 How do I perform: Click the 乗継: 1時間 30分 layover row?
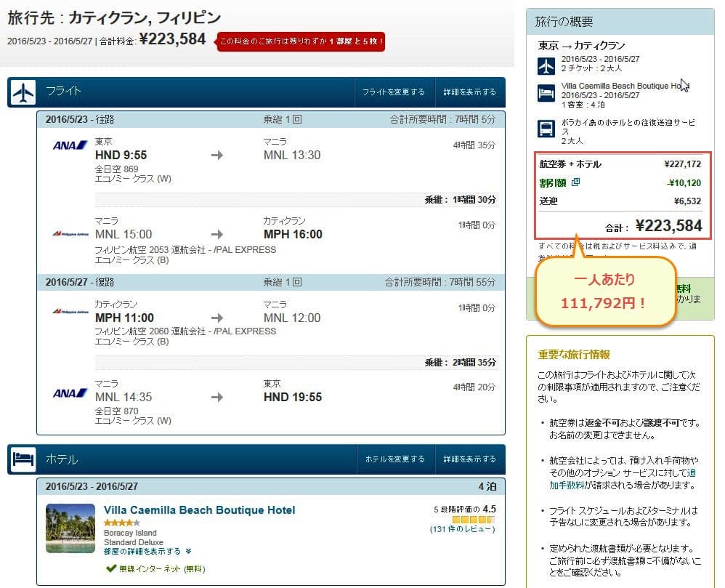tap(296, 199)
